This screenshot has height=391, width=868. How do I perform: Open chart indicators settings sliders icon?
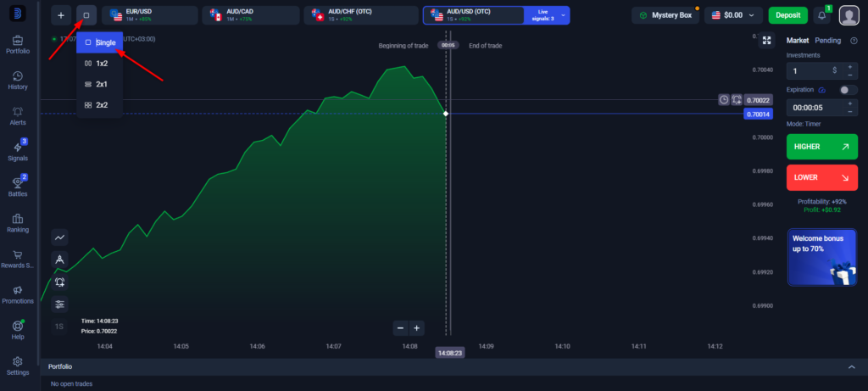60,304
